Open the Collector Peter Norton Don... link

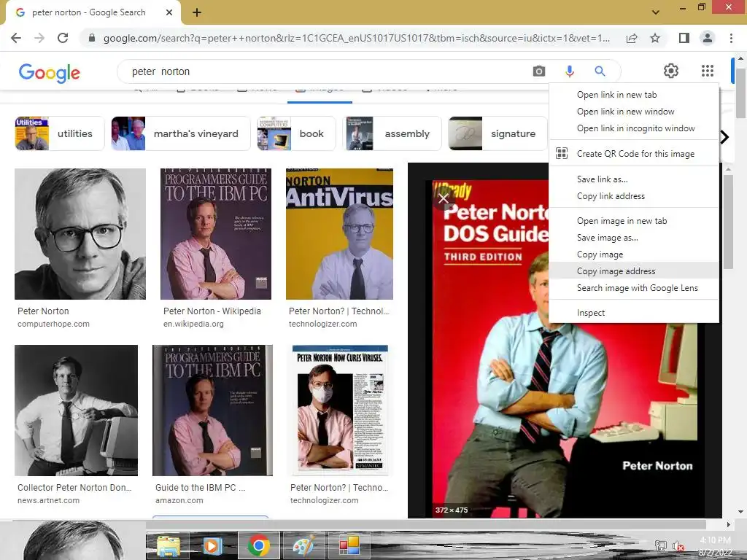point(74,488)
